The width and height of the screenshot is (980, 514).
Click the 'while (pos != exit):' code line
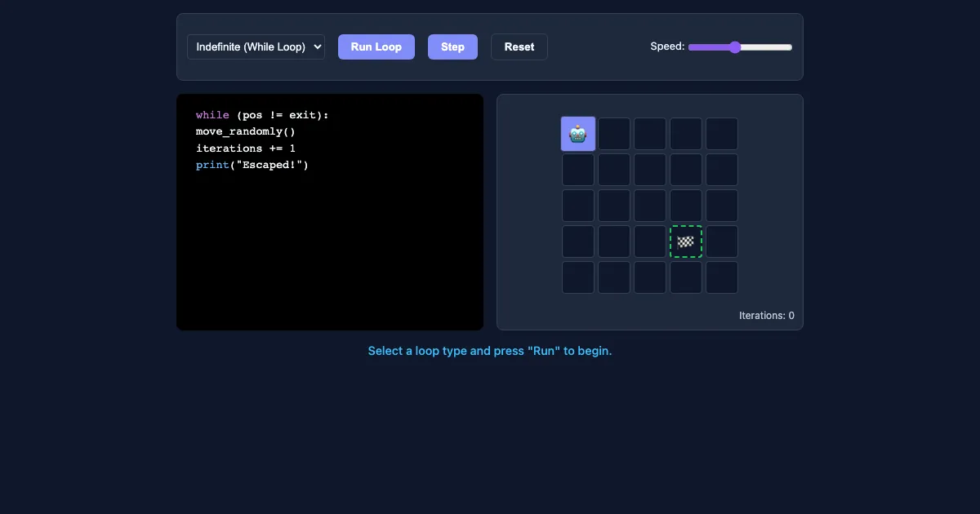click(x=262, y=115)
